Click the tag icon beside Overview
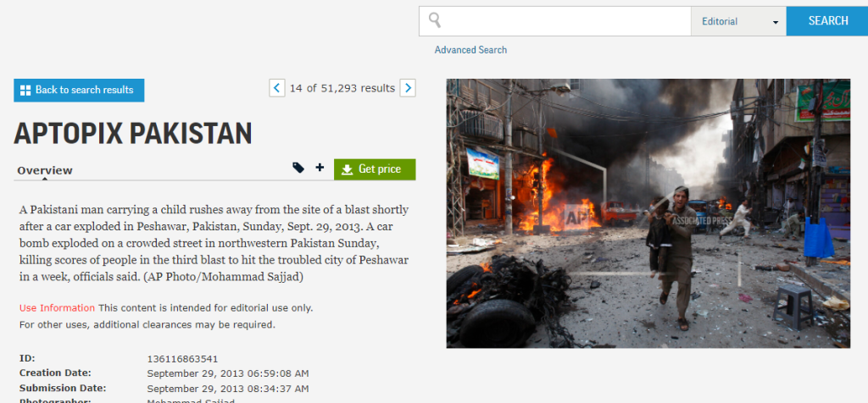This screenshot has width=868, height=403. point(298,168)
